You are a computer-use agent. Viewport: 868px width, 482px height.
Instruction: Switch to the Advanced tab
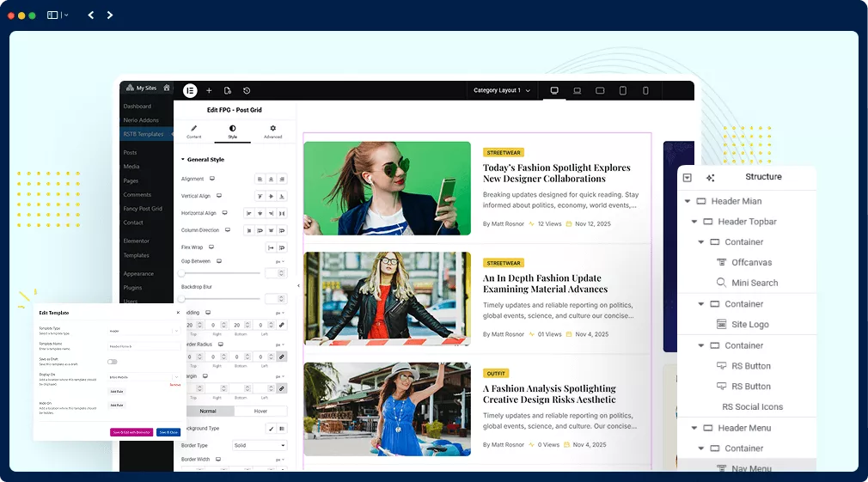click(273, 131)
